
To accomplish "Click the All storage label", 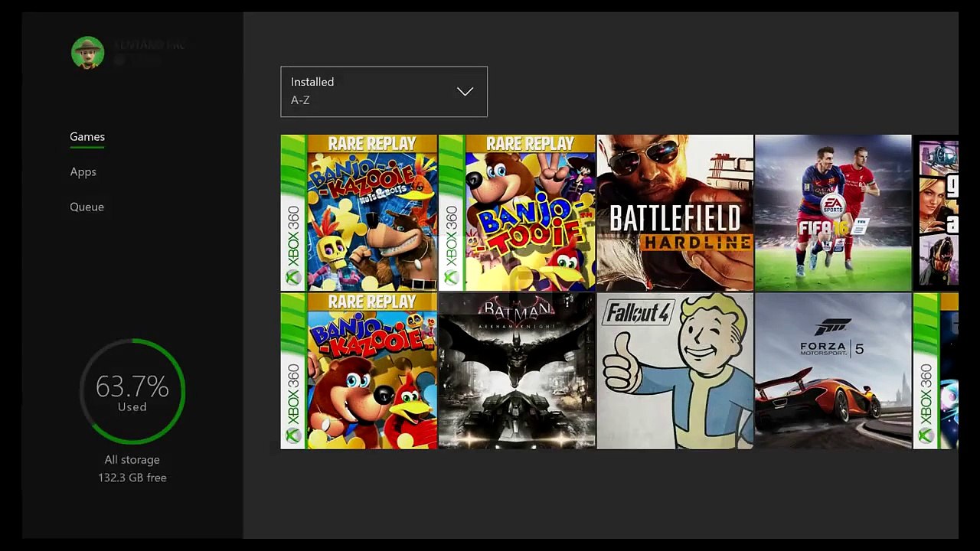I will [x=132, y=460].
